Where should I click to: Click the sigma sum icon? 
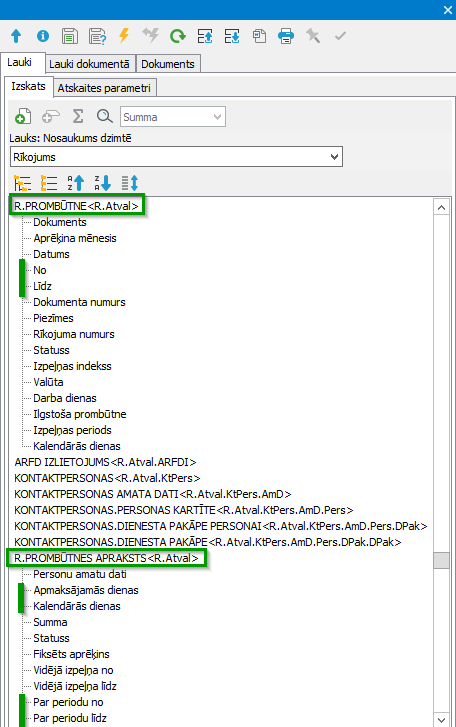coord(78,116)
